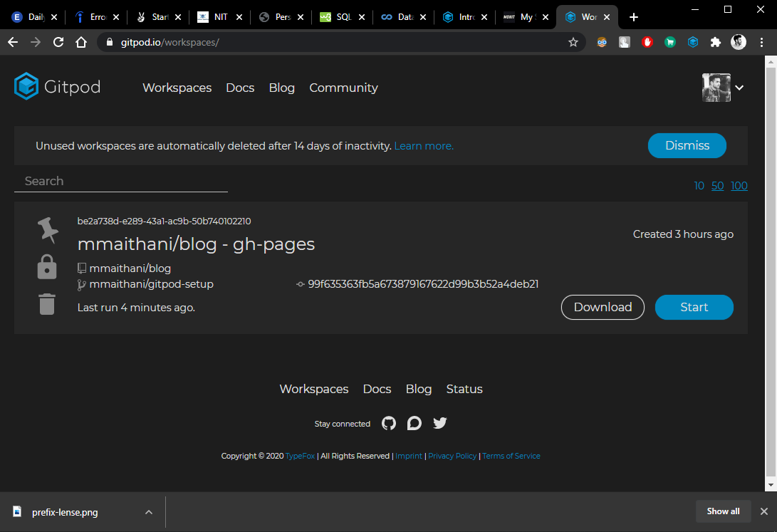Expand the prefix-lense.png download options
Viewport: 777px width, 532px height.
point(149,511)
